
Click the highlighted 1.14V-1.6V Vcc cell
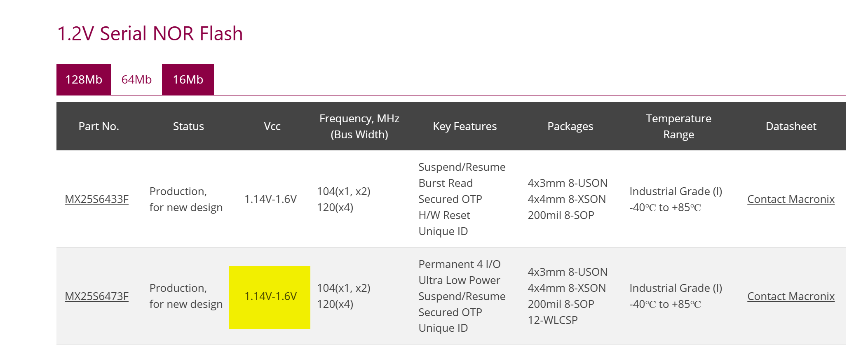point(270,297)
